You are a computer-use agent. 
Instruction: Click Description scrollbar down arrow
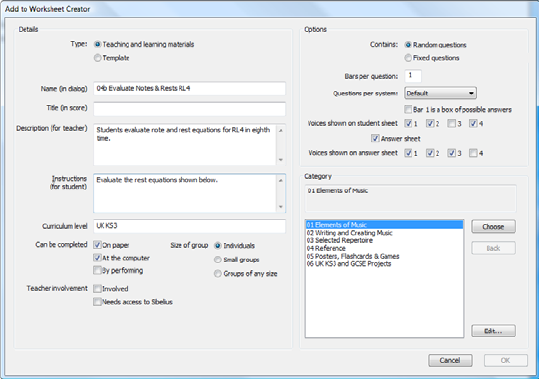(281, 159)
